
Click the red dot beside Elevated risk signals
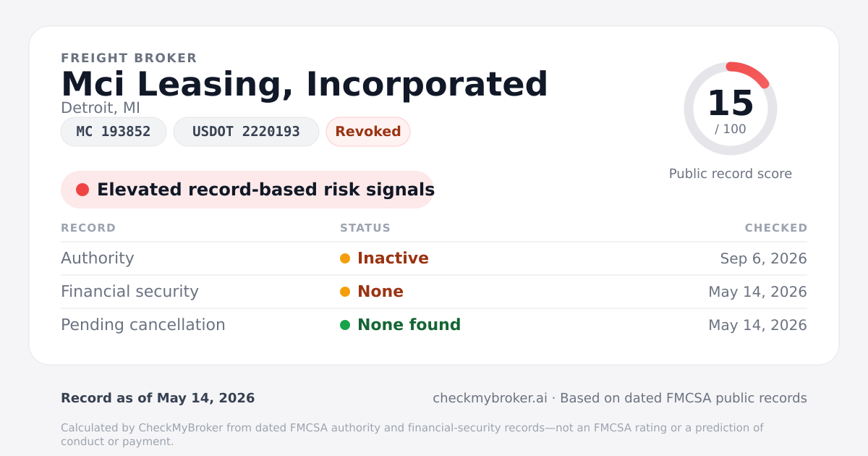point(82,190)
